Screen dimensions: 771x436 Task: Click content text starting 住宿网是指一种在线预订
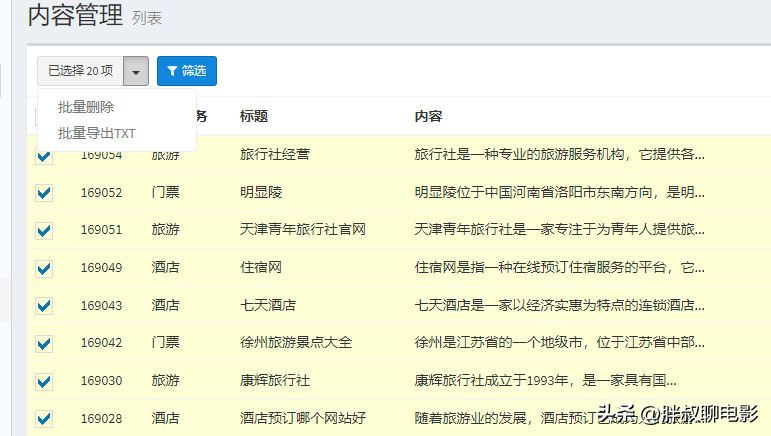[x=560, y=267]
